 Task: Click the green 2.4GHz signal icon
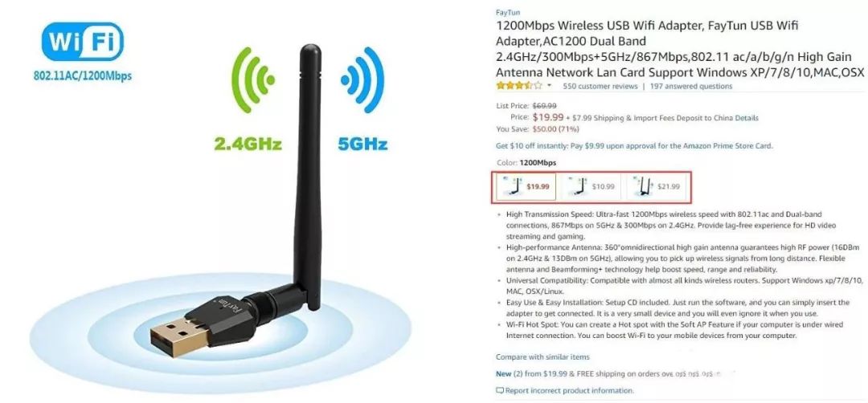(252, 79)
